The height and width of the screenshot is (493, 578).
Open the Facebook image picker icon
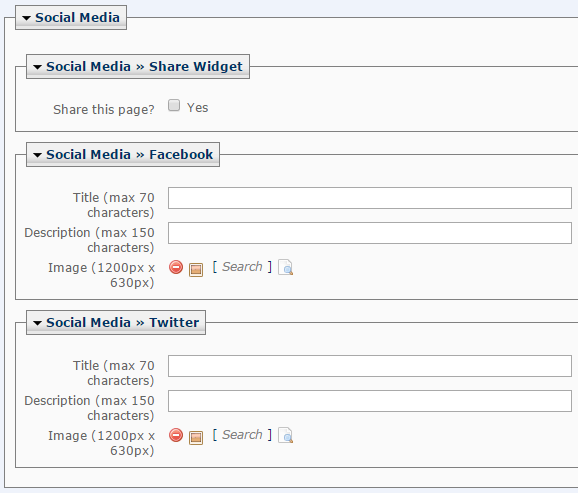point(196,270)
